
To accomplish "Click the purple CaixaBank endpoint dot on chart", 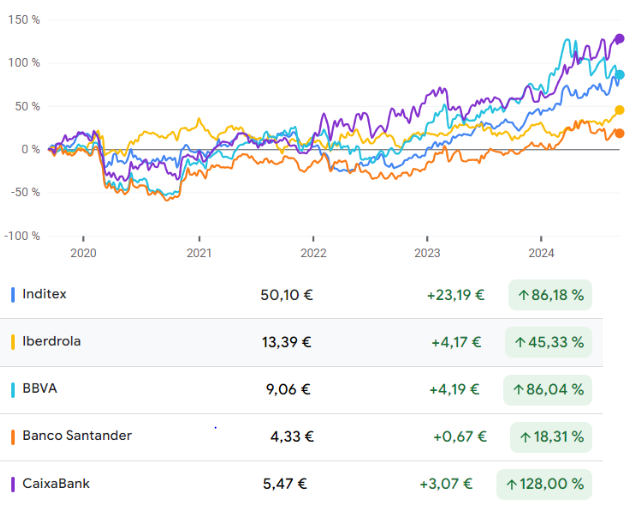I will [x=619, y=39].
